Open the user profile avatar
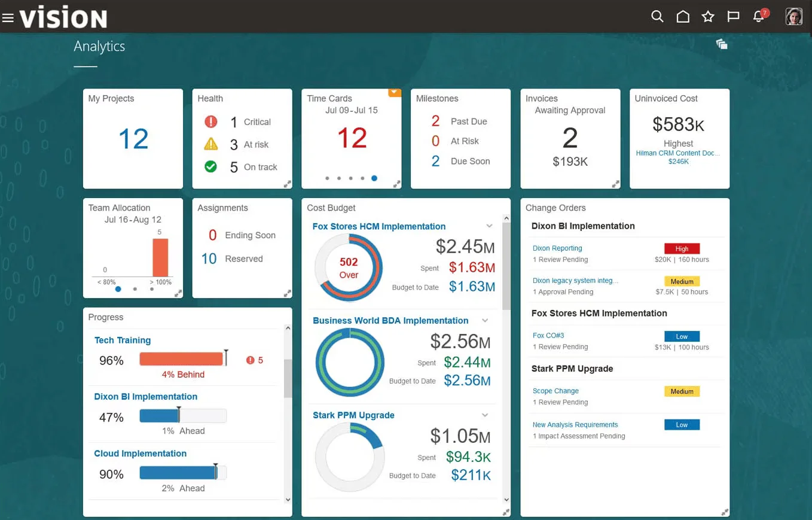812x520 pixels. point(793,17)
